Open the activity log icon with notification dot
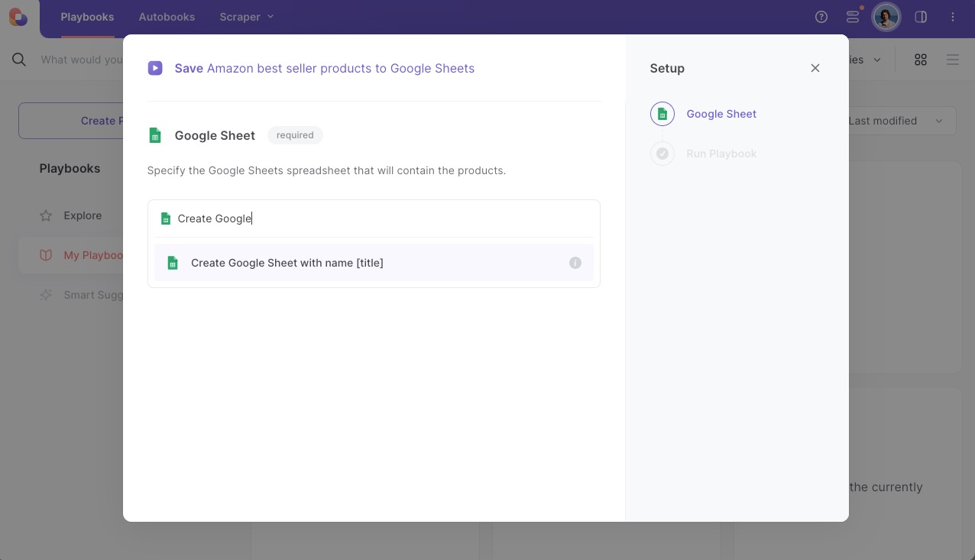The height and width of the screenshot is (560, 975). click(853, 17)
